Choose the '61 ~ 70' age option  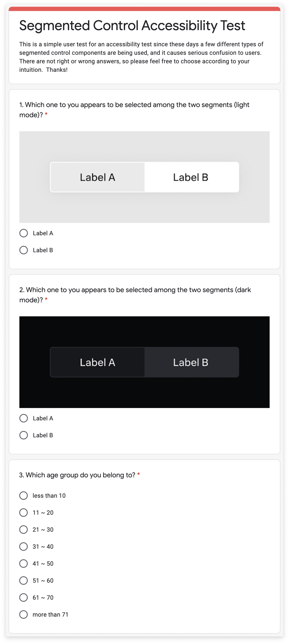click(x=24, y=597)
